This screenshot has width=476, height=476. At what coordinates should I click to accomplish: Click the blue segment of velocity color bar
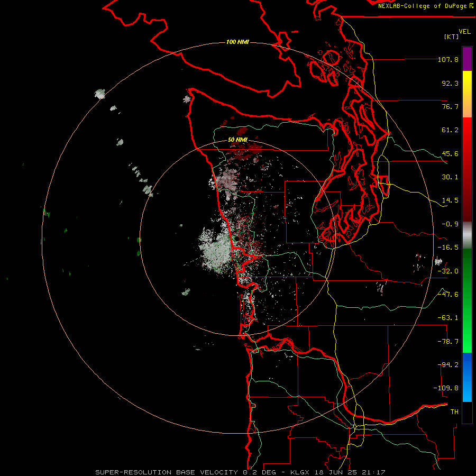pyautogui.click(x=467, y=377)
